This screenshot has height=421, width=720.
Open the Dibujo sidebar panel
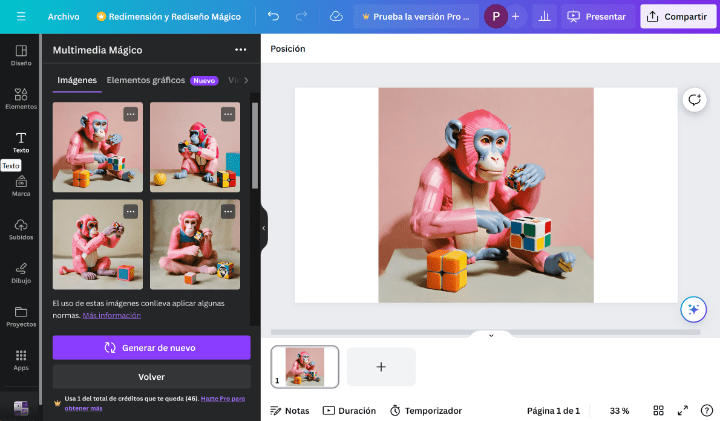(x=21, y=273)
